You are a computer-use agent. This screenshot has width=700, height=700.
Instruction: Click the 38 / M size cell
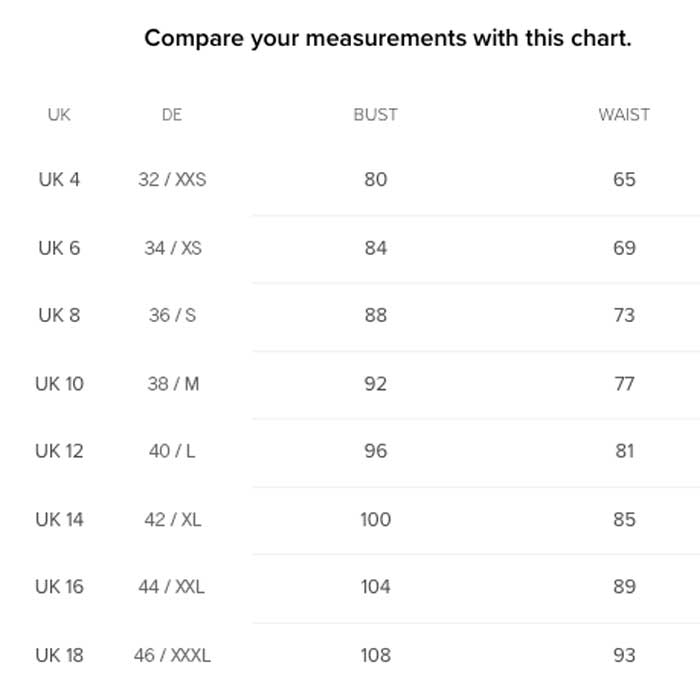point(172,383)
